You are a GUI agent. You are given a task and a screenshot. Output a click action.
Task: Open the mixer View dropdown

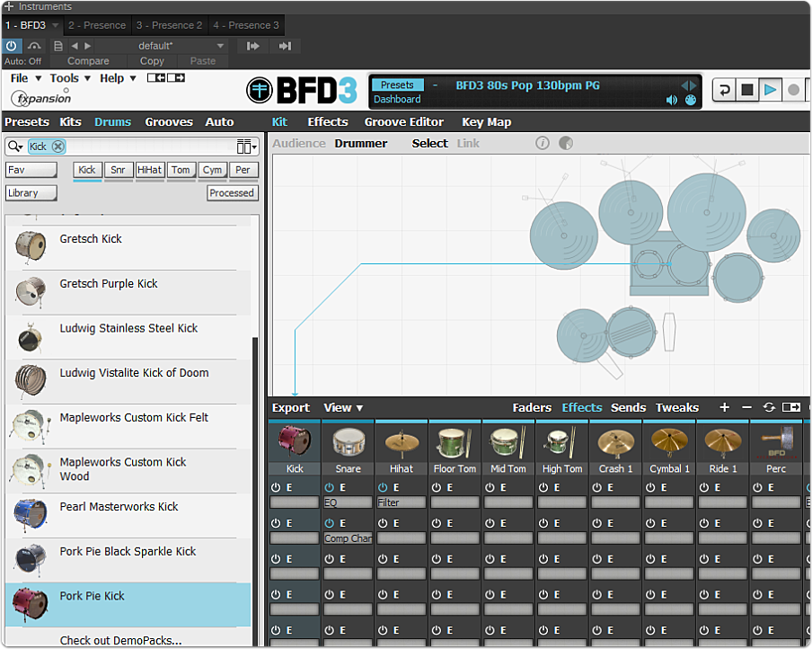pyautogui.click(x=343, y=407)
